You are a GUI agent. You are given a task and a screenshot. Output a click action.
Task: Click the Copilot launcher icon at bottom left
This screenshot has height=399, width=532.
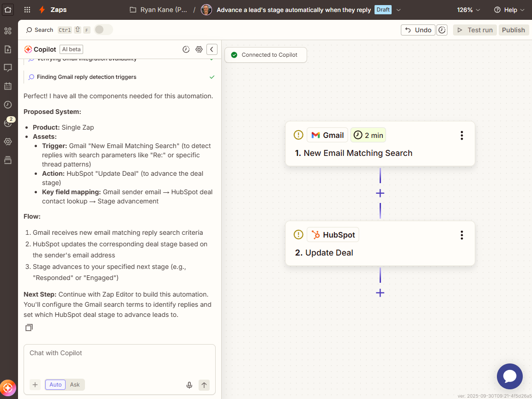pos(8,388)
